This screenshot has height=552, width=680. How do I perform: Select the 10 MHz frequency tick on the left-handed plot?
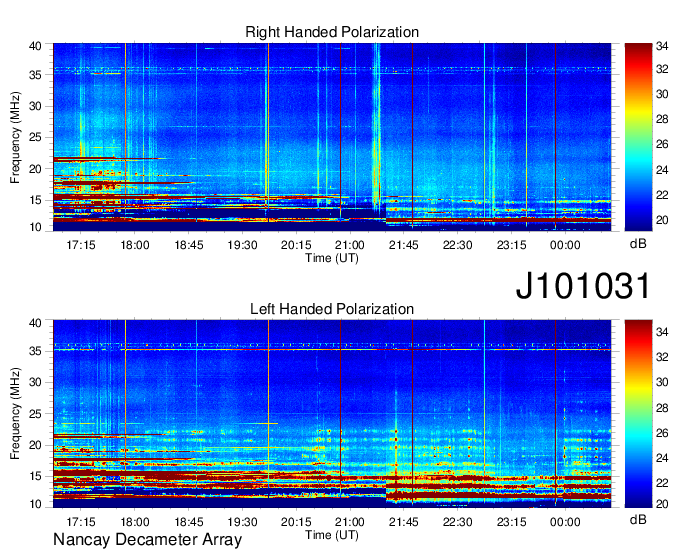pyautogui.click(x=35, y=503)
